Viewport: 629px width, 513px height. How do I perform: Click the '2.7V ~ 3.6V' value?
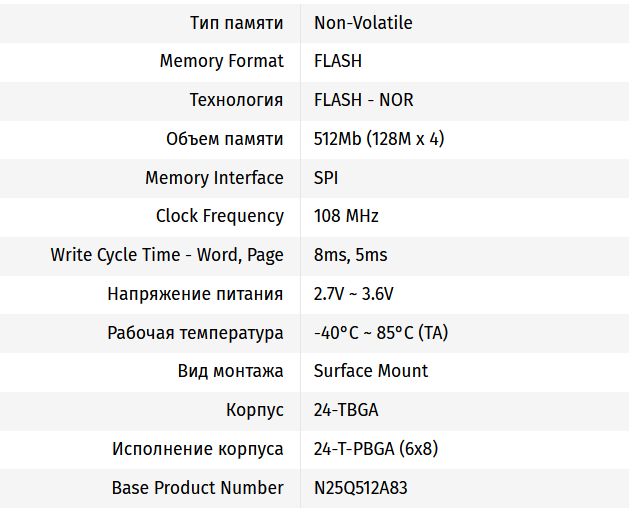(353, 294)
